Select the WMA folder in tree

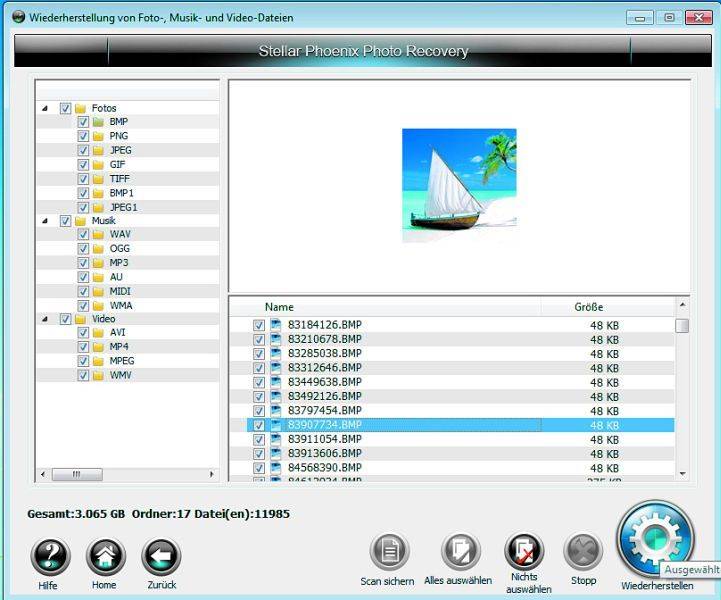click(121, 306)
